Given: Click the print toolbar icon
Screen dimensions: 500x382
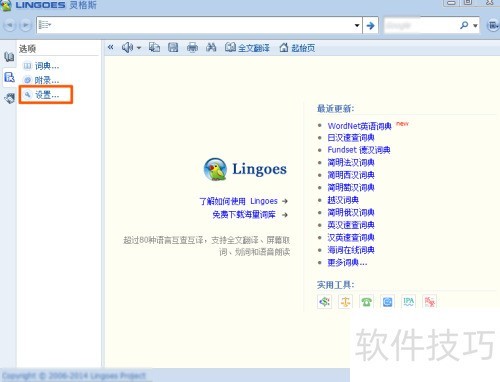Looking at the screenshot, I should [x=192, y=47].
